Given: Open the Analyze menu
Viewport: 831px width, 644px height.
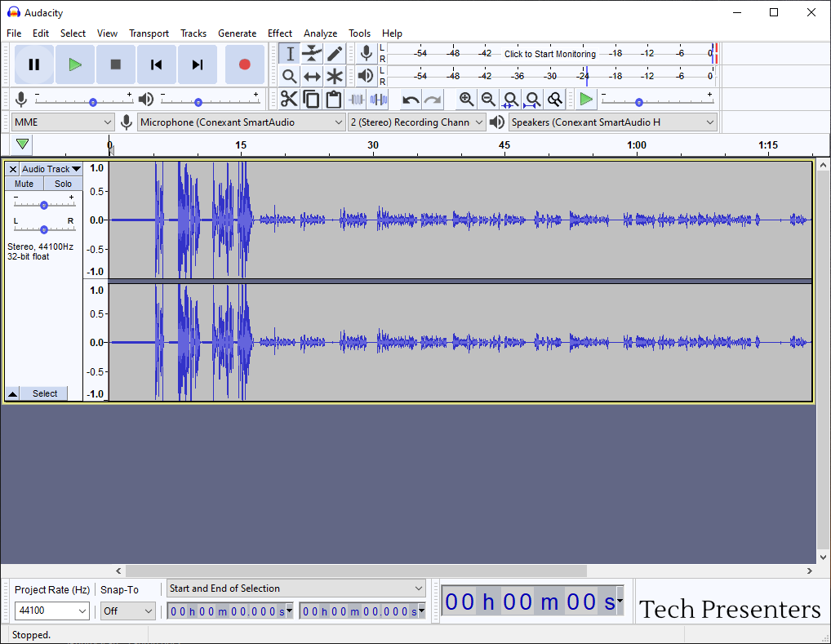Looking at the screenshot, I should tap(320, 33).
